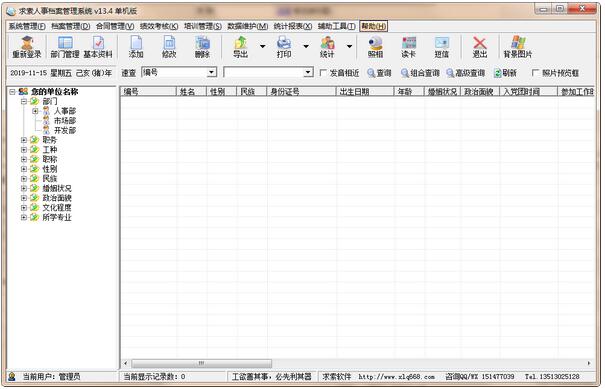
Task: Open the 帮助(H) menu
Action: [x=373, y=26]
